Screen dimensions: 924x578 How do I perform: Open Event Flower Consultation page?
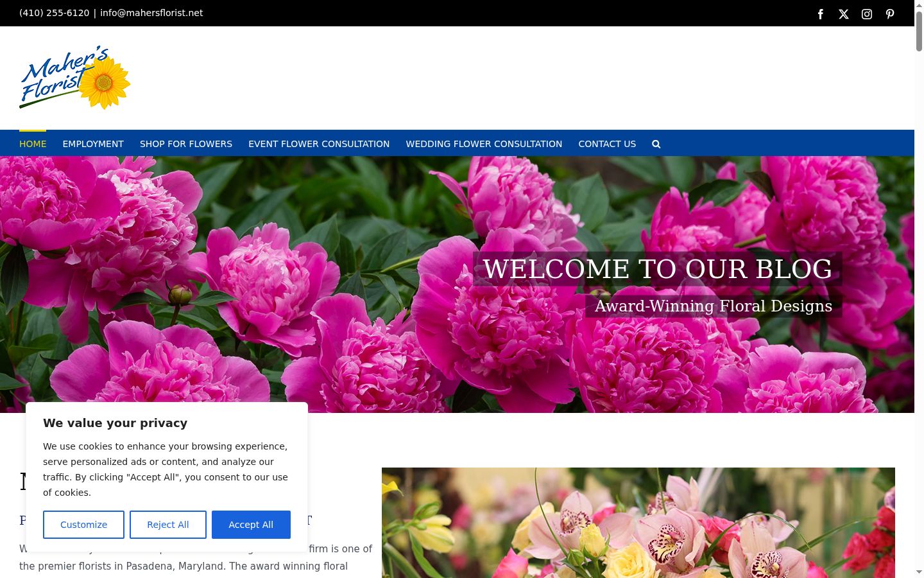319,144
